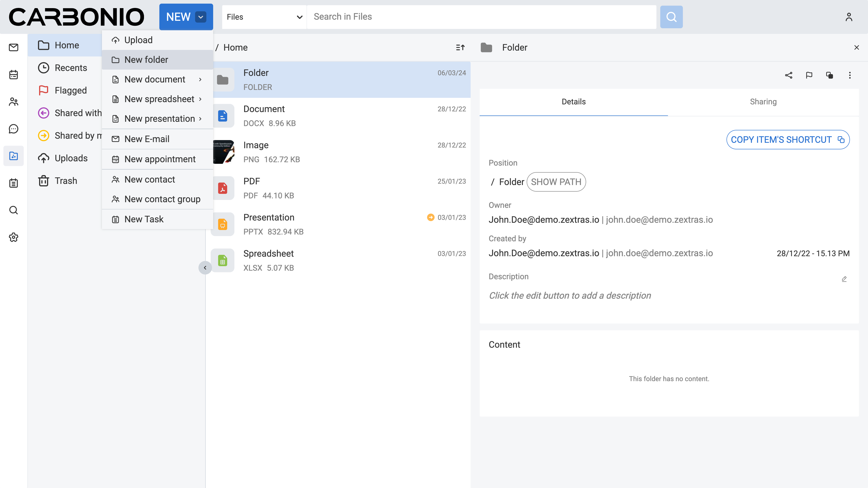
Task: Open the Mail app in sidebar
Action: tap(14, 47)
